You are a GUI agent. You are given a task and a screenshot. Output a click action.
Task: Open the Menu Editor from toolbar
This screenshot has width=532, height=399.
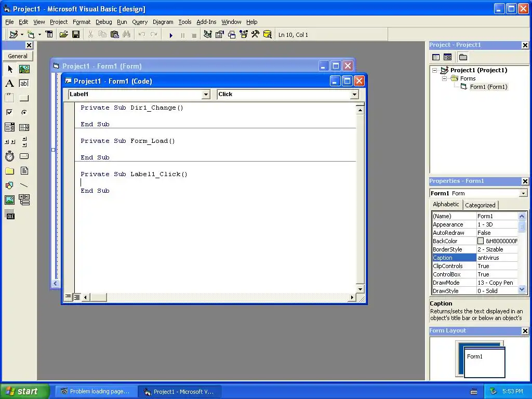pyautogui.click(x=49, y=35)
